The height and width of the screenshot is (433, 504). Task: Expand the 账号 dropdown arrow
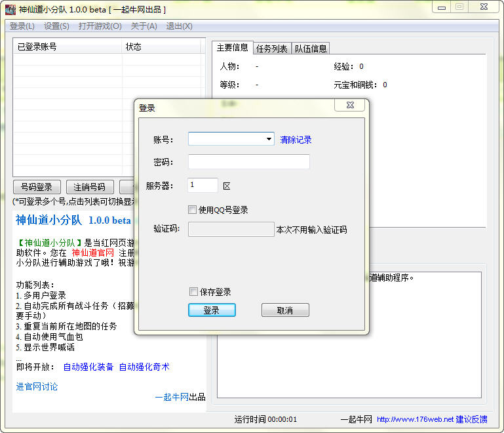tap(269, 139)
